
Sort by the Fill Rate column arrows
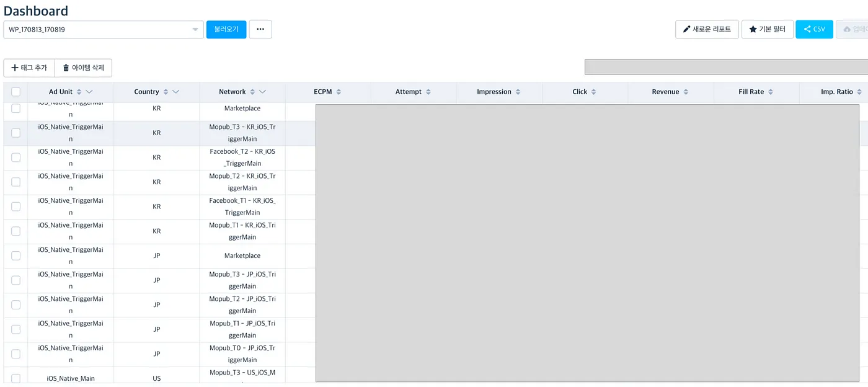pyautogui.click(x=771, y=92)
